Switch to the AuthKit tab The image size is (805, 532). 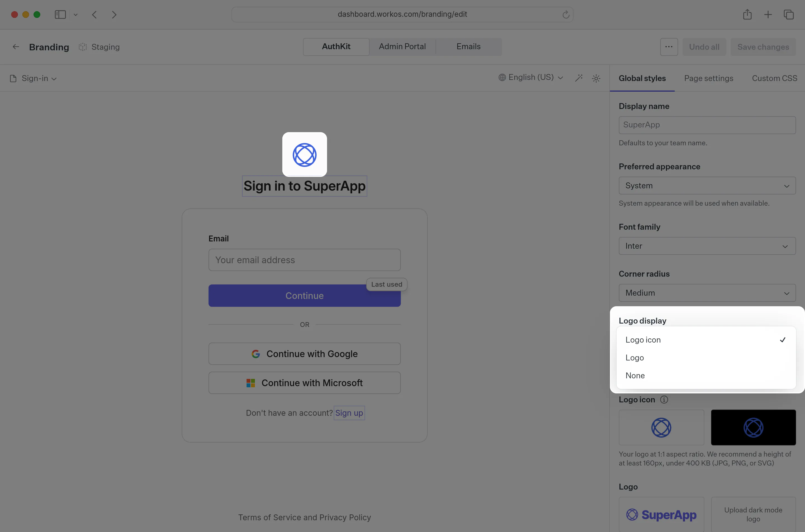point(336,47)
